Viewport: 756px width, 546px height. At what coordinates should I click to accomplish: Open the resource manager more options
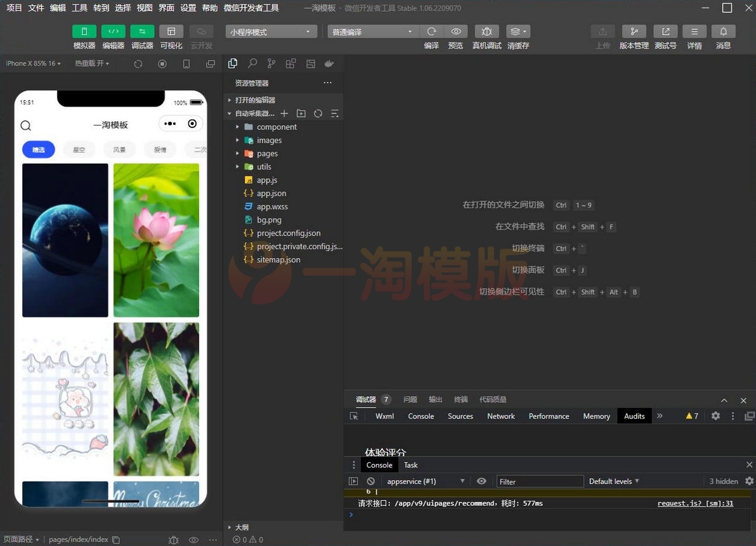[x=328, y=82]
